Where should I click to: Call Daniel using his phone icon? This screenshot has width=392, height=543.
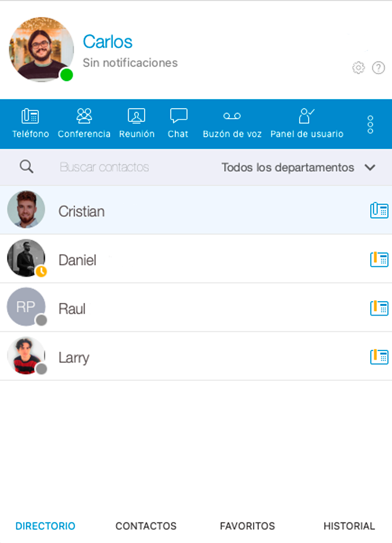click(379, 259)
